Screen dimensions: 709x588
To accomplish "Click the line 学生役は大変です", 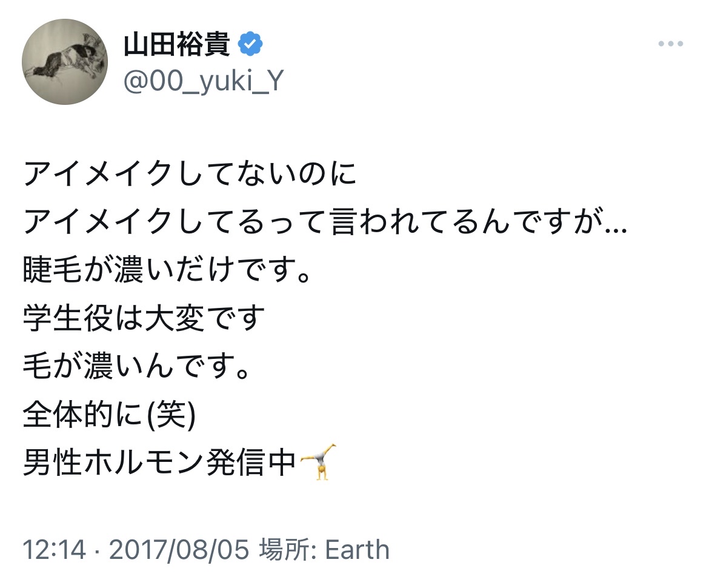I will (x=144, y=319).
